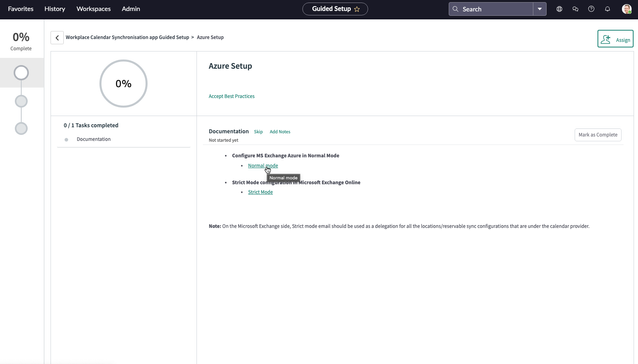Select the third step circle in sidebar

21,128
